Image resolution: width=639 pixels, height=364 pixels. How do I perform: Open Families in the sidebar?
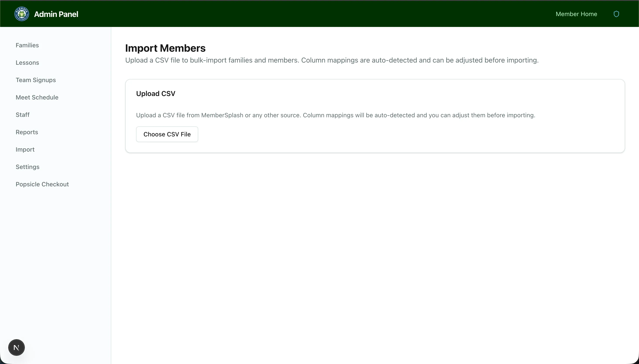tap(27, 45)
